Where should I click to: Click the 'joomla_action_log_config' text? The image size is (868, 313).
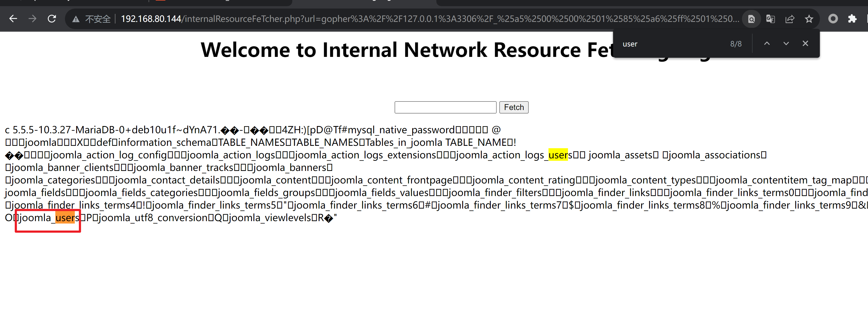pyautogui.click(x=109, y=155)
